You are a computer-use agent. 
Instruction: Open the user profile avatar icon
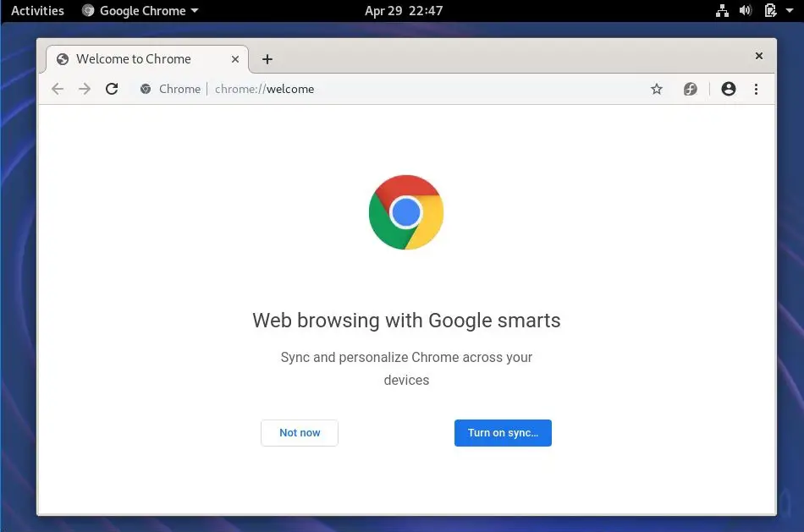tap(729, 89)
